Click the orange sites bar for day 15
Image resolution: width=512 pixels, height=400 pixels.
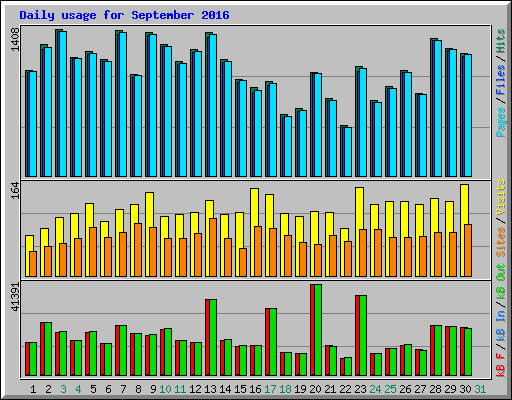(x=243, y=262)
